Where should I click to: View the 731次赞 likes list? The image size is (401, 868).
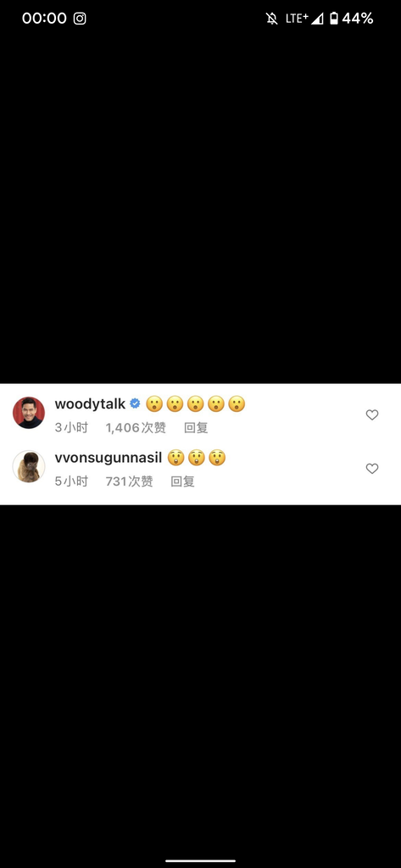click(x=129, y=481)
